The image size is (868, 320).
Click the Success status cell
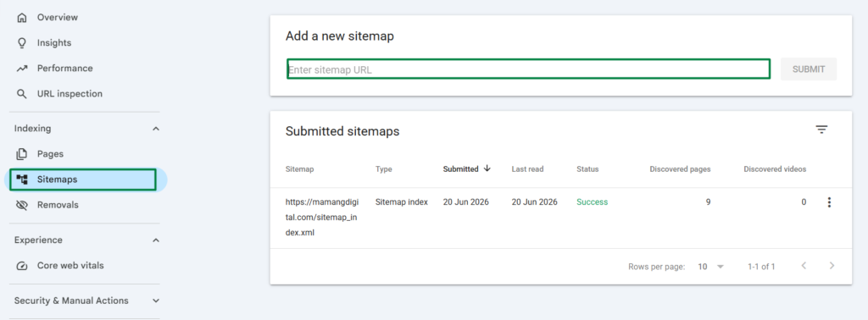[593, 202]
